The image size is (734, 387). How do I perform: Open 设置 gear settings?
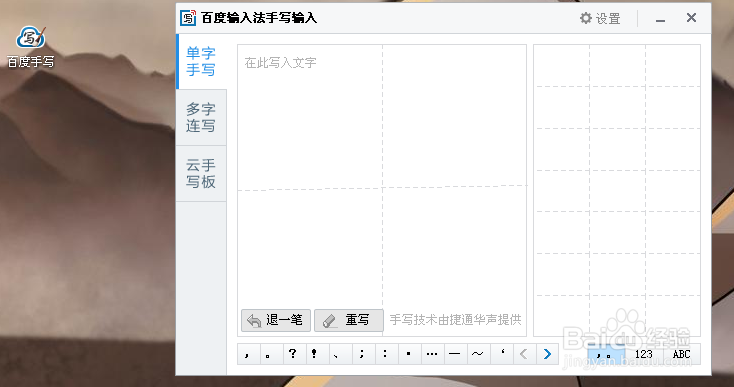pyautogui.click(x=600, y=18)
